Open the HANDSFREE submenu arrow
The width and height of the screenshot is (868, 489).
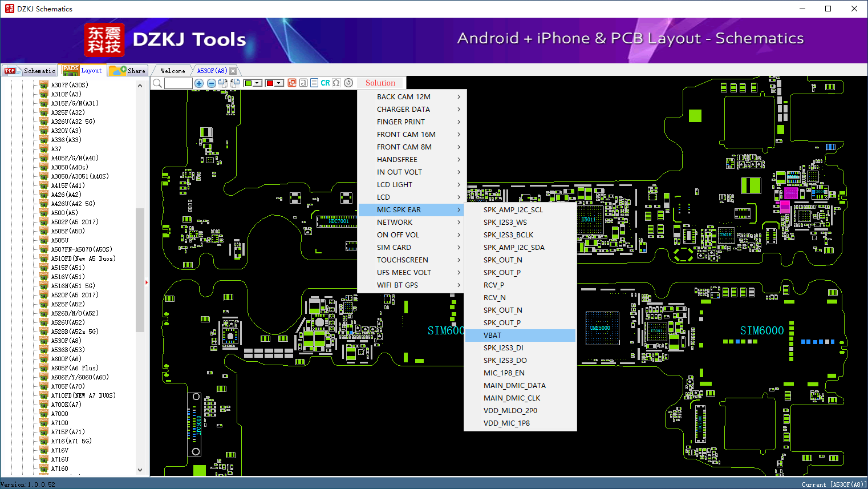pos(459,160)
